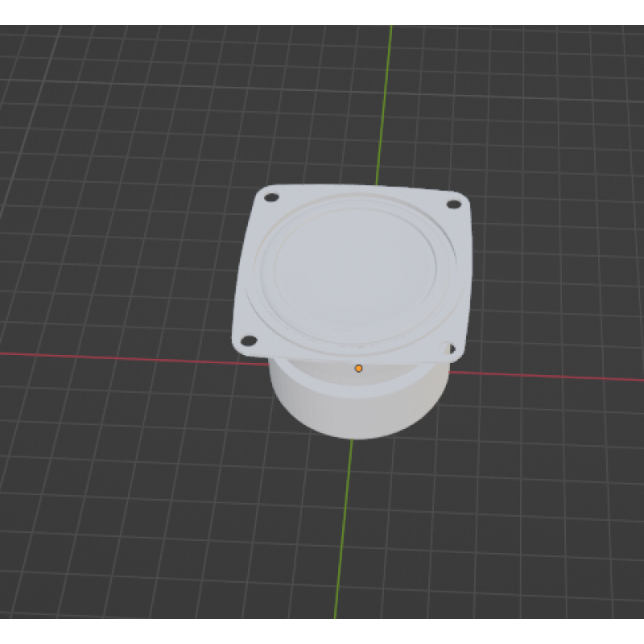Click the green Y axis line below the speaker

click(x=345, y=531)
